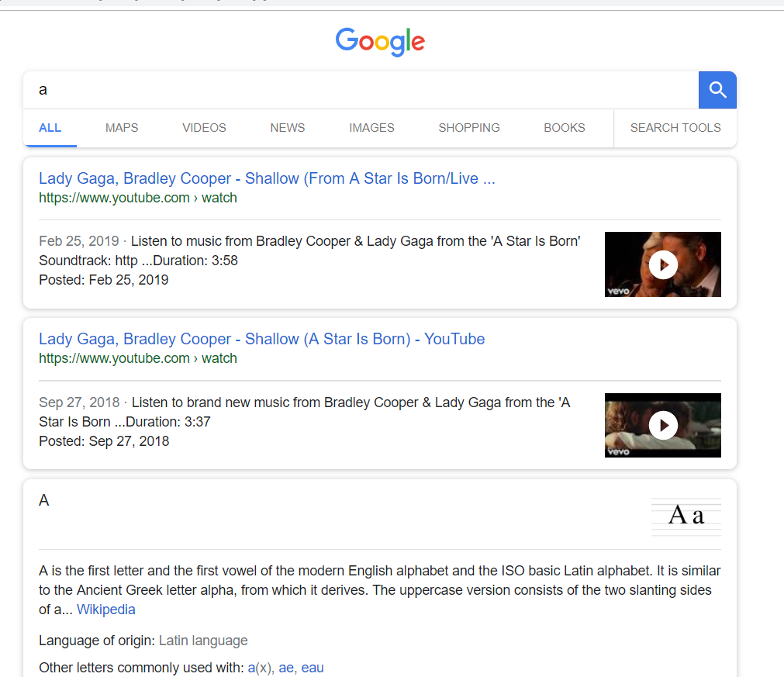Click the 'a(x)' related letters link
This screenshot has height=677, width=784.
point(260,668)
